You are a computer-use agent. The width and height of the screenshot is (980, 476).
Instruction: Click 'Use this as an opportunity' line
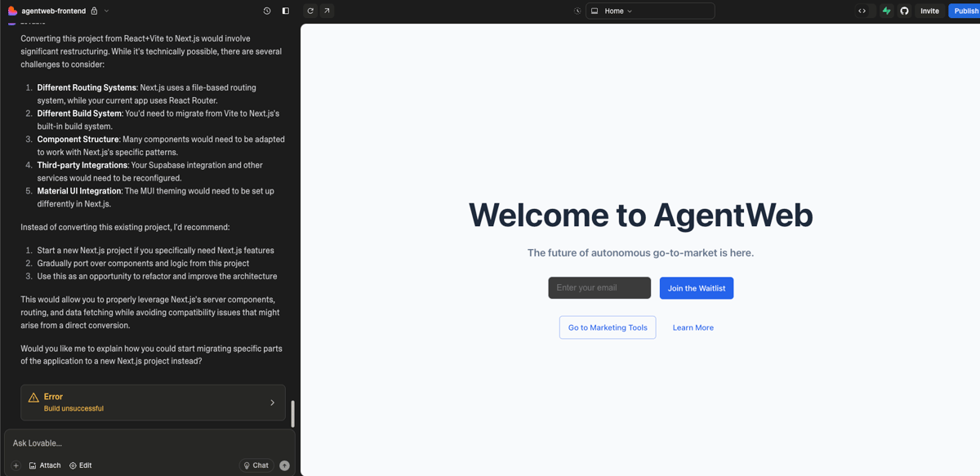(157, 276)
